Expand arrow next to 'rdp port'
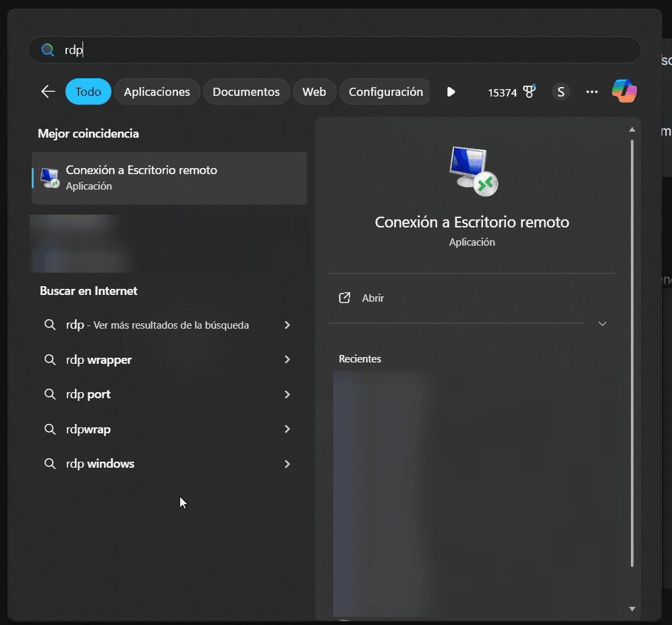The width and height of the screenshot is (672, 625). coord(287,394)
